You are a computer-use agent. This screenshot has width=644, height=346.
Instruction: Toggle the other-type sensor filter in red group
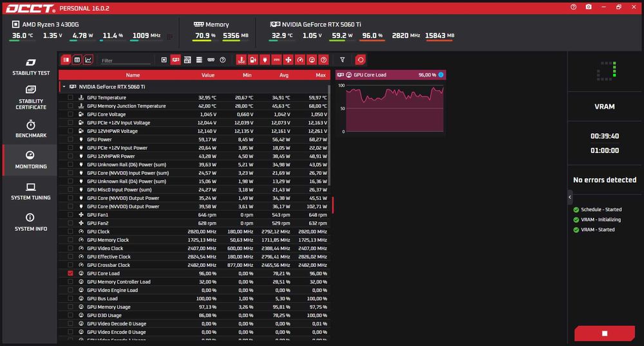click(324, 60)
